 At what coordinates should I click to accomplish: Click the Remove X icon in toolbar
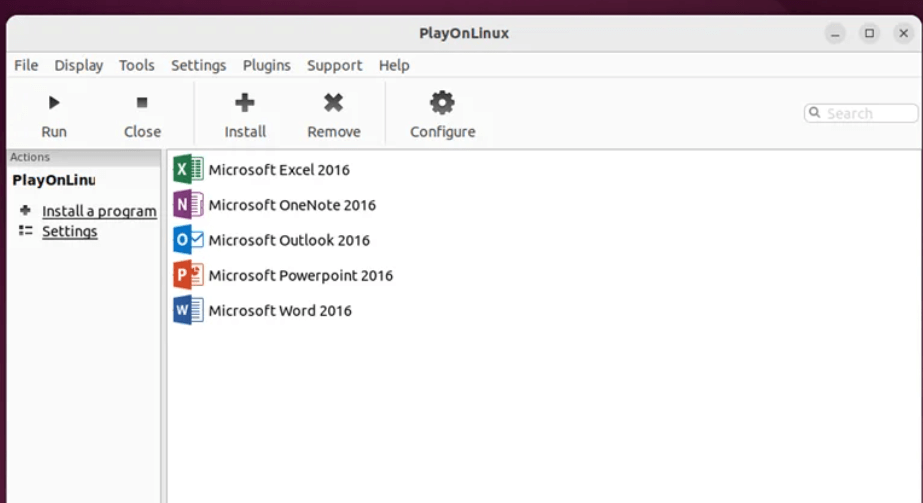point(334,103)
